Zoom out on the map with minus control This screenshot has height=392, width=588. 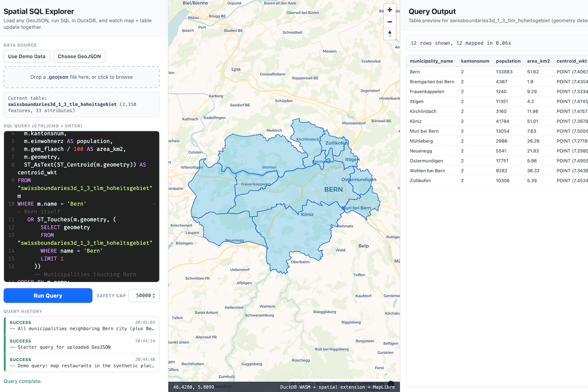click(390, 22)
